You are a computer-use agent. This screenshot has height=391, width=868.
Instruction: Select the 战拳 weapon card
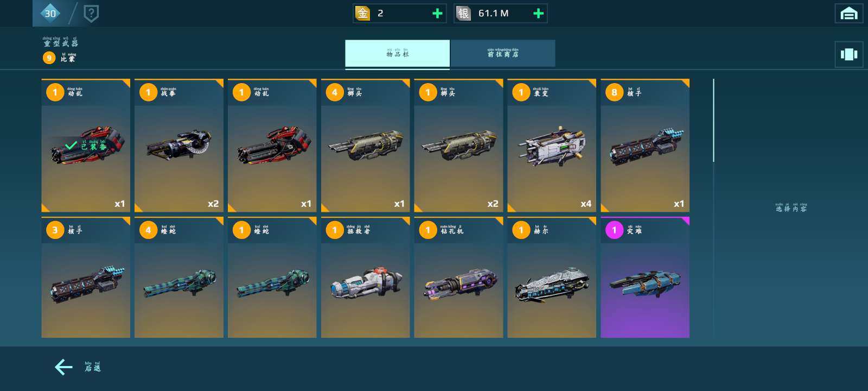point(179,146)
